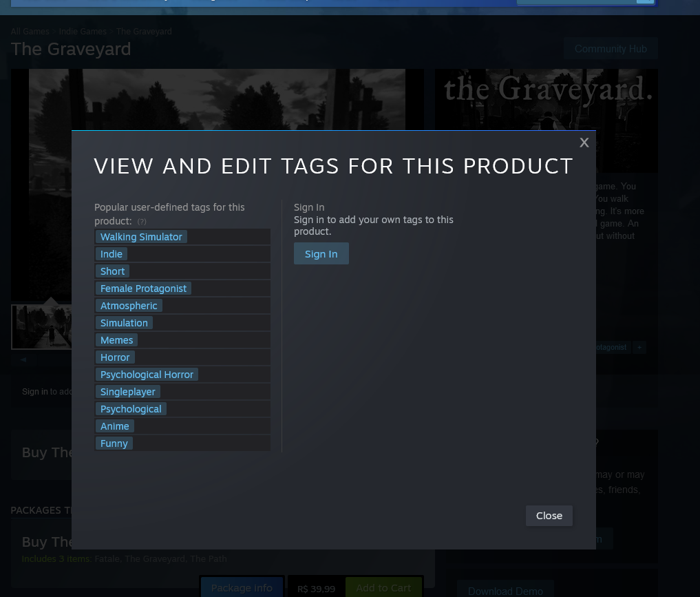Image resolution: width=700 pixels, height=597 pixels.
Task: Select the graveyard screenshot thumbnail
Action: [x=41, y=327]
